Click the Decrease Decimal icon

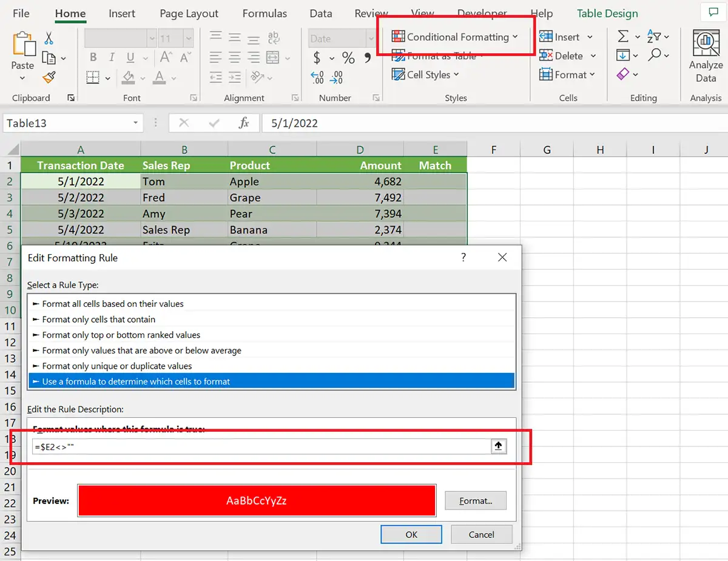[337, 77]
